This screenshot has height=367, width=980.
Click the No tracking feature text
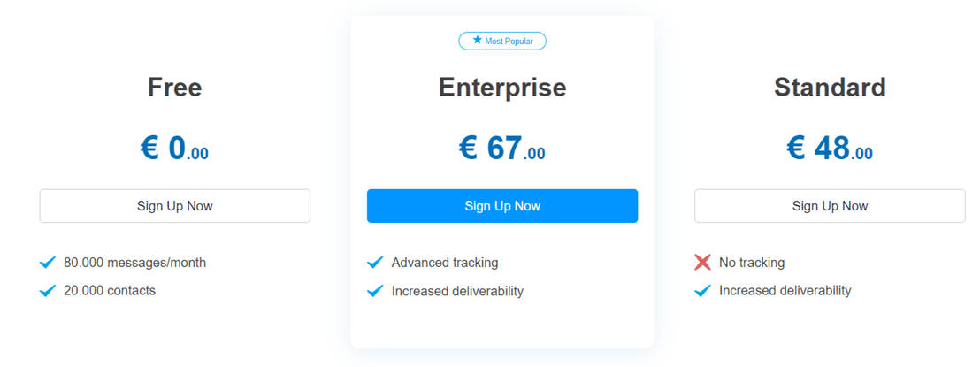(x=752, y=263)
